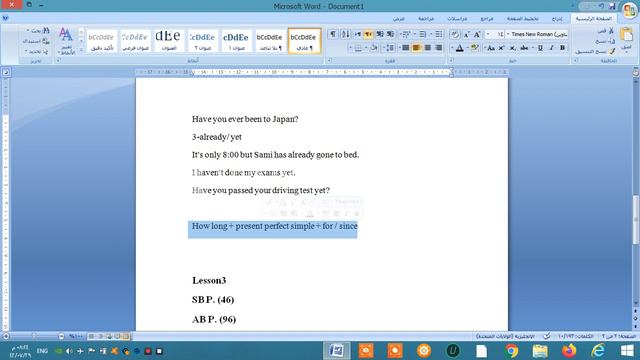640x360 pixels.
Task: Toggle superscript formatting
Action: point(502,48)
